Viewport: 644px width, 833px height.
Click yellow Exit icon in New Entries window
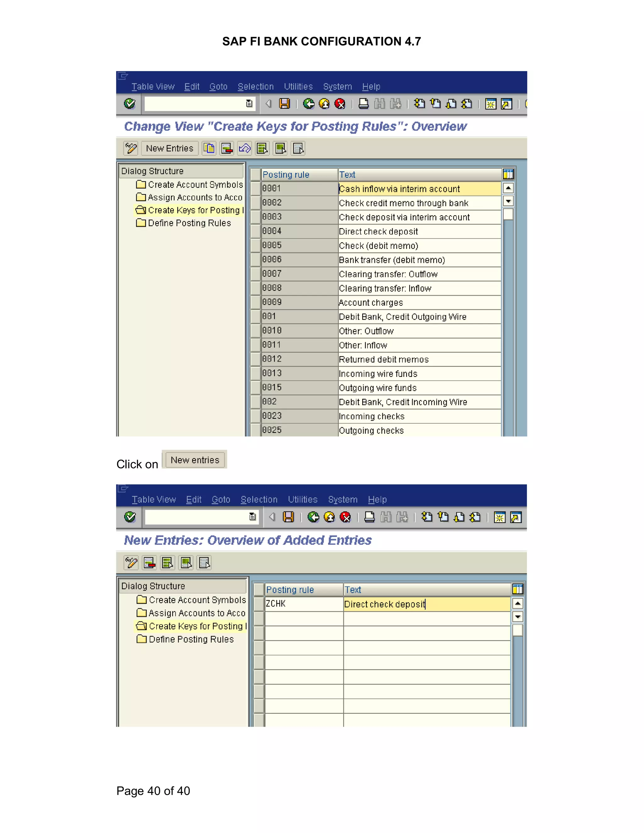tap(329, 517)
